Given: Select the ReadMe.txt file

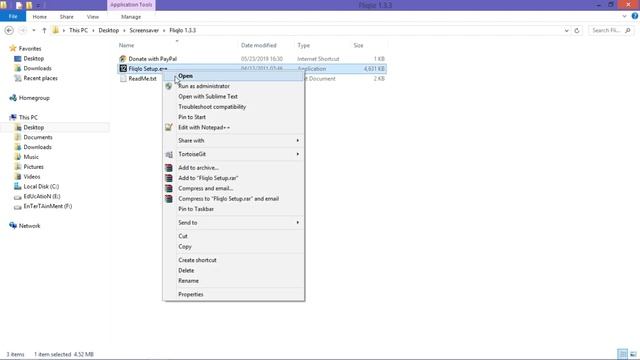Looking at the screenshot, I should click(142, 78).
